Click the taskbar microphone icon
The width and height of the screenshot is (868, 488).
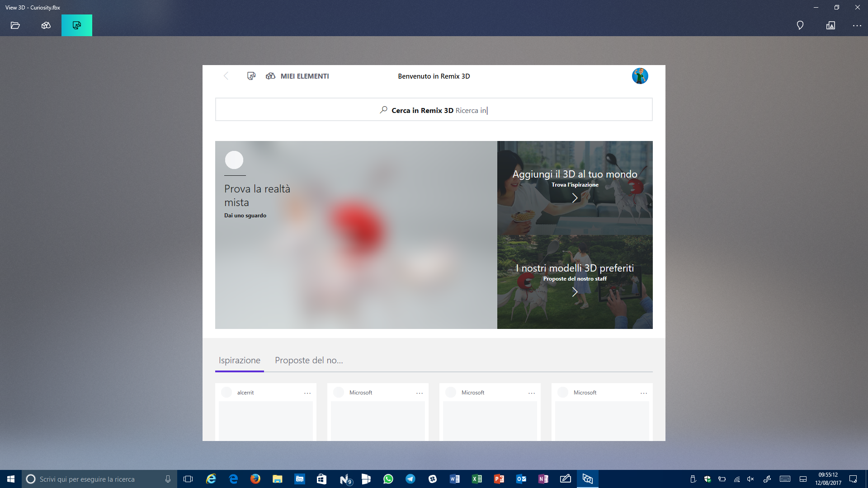(x=168, y=479)
